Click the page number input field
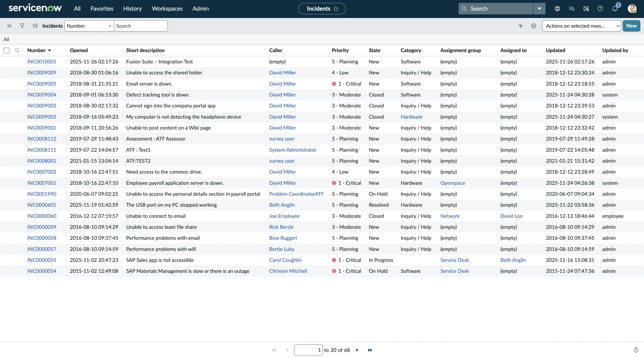Viewport: 644px width, 358px height. pos(308,350)
